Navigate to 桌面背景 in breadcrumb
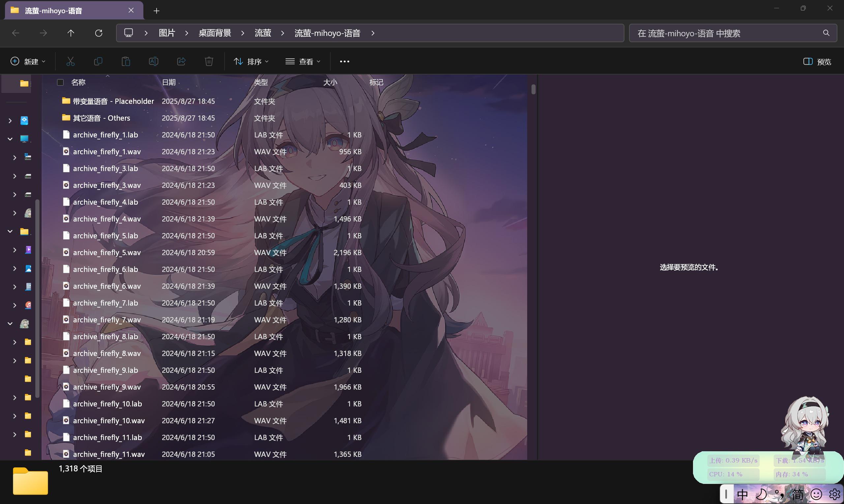Viewport: 844px width, 504px height. (x=215, y=33)
